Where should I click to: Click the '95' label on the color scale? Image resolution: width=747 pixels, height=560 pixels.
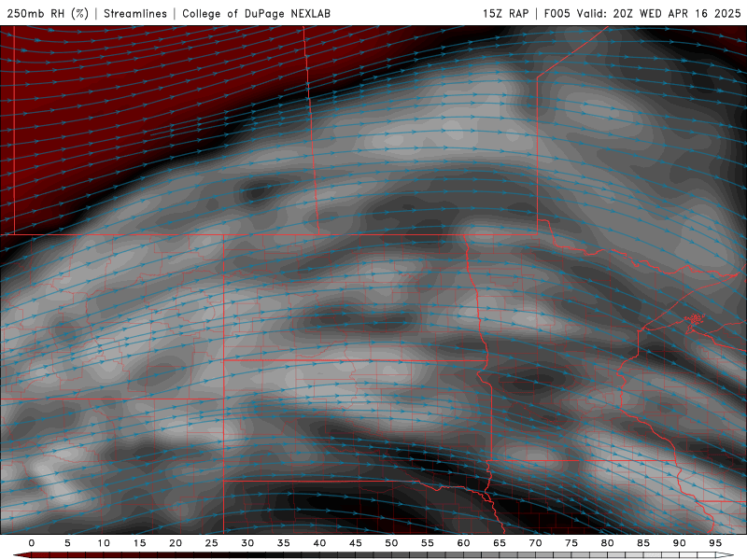pyautogui.click(x=715, y=543)
